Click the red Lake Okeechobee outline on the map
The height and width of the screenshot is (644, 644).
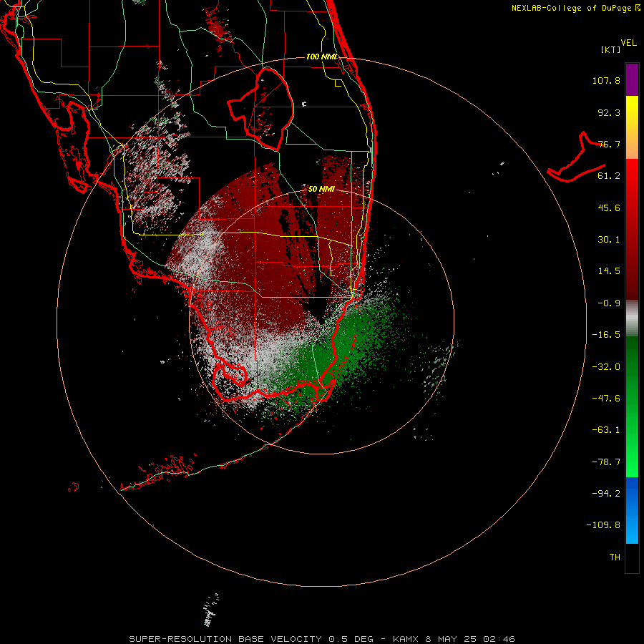point(262,109)
